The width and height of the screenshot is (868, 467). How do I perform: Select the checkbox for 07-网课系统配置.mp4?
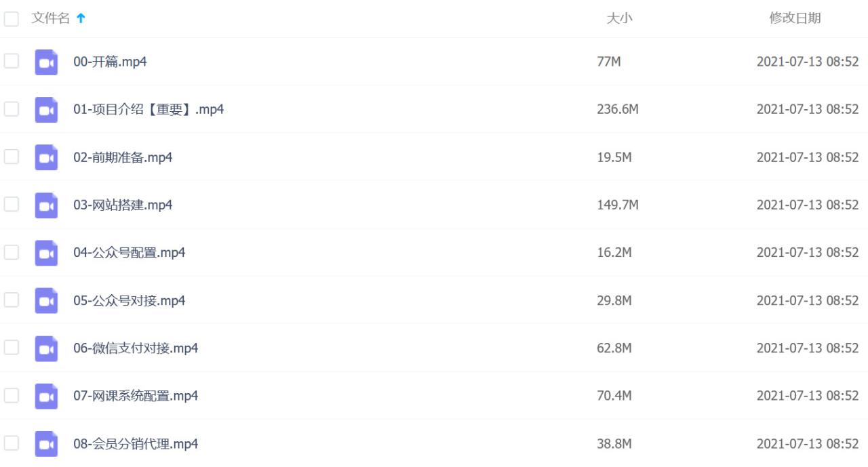pos(12,395)
